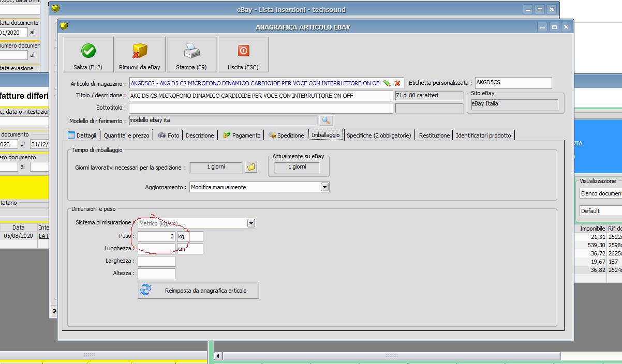Go to the Spedizione tab
The width and height of the screenshot is (622, 364).
click(286, 135)
